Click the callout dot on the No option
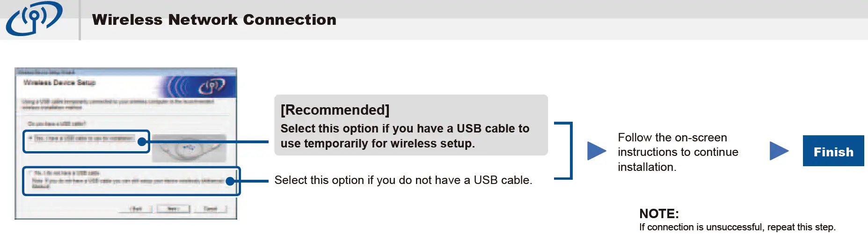 [x=230, y=181]
